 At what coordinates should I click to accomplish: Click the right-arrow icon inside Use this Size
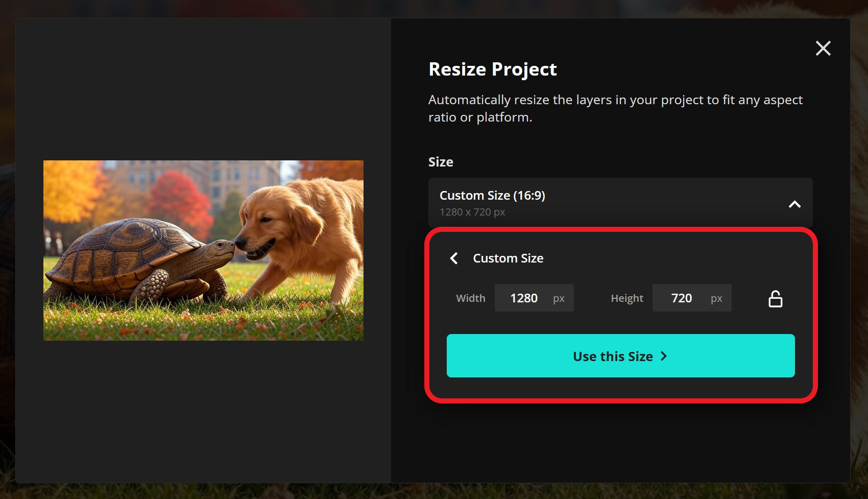663,357
